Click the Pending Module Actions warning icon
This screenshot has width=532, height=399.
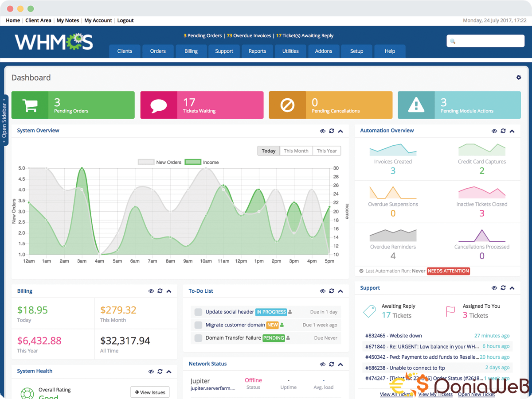click(416, 105)
